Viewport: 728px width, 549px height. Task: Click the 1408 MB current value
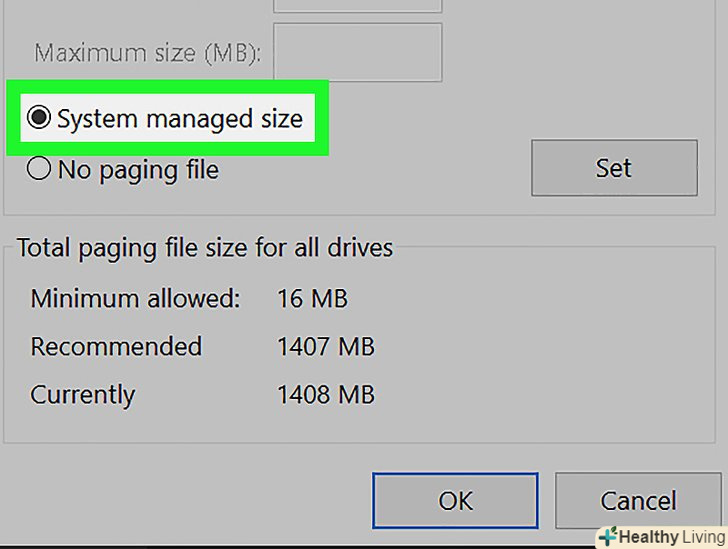click(x=325, y=394)
